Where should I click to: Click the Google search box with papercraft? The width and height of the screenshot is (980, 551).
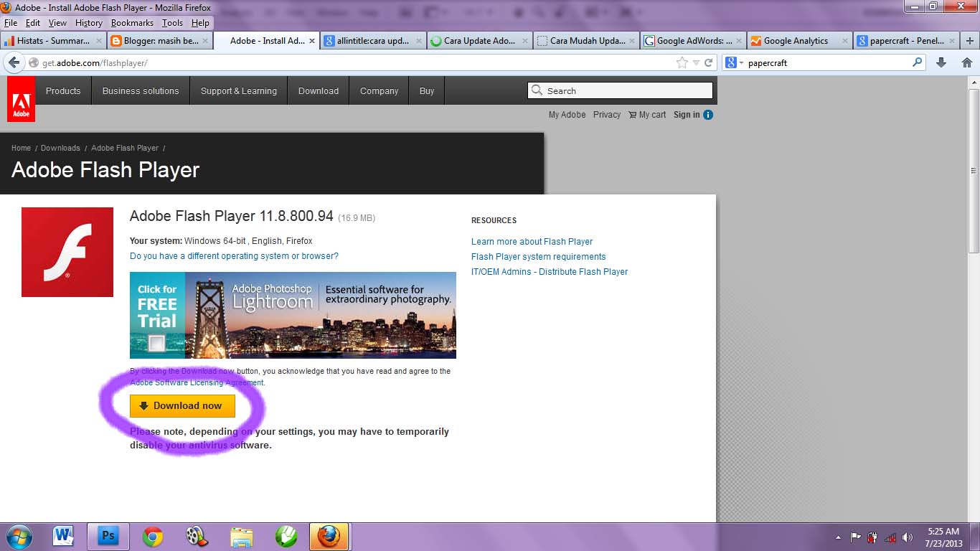824,63
